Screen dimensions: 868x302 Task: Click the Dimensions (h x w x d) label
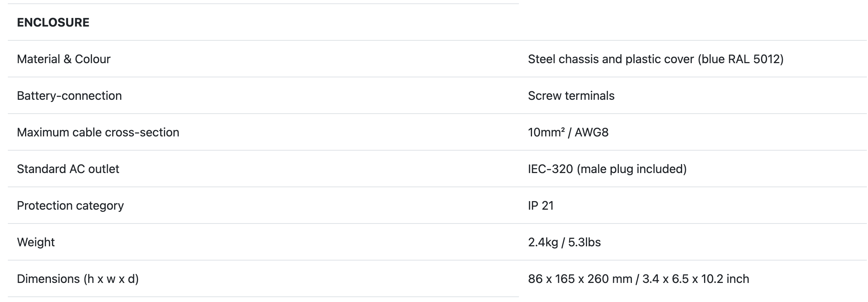pos(78,279)
